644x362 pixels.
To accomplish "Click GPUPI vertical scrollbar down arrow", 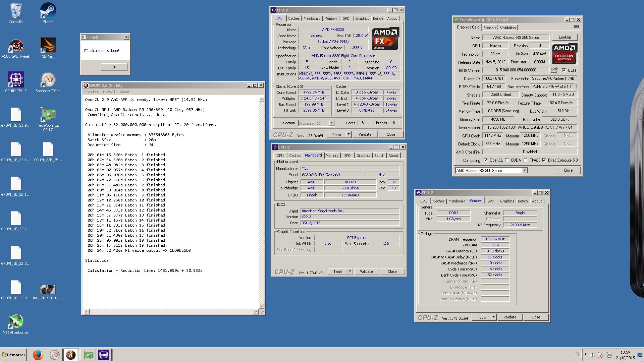I will [x=262, y=306].
